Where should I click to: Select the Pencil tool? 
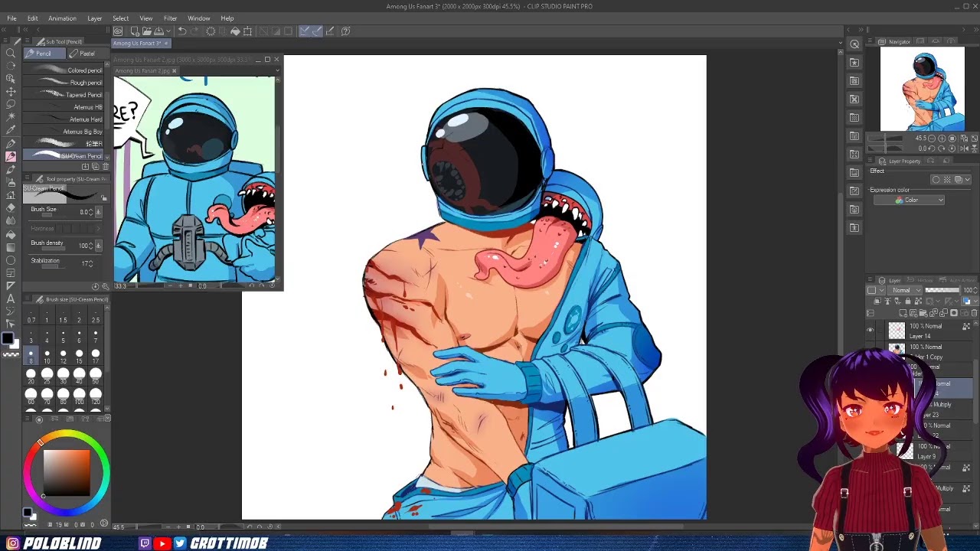coord(11,156)
